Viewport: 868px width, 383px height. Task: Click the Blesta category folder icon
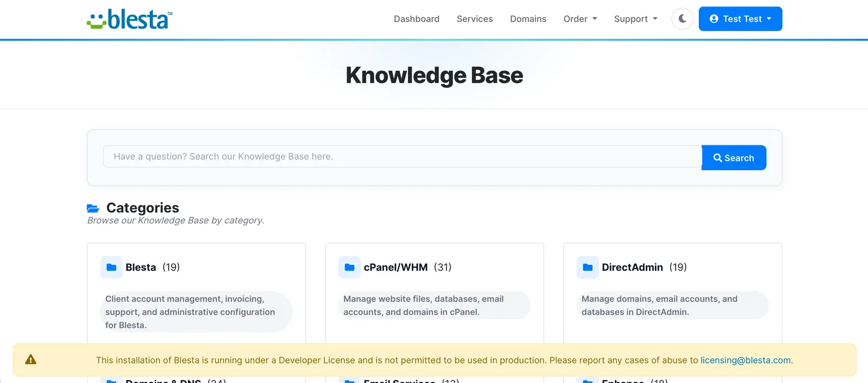111,267
